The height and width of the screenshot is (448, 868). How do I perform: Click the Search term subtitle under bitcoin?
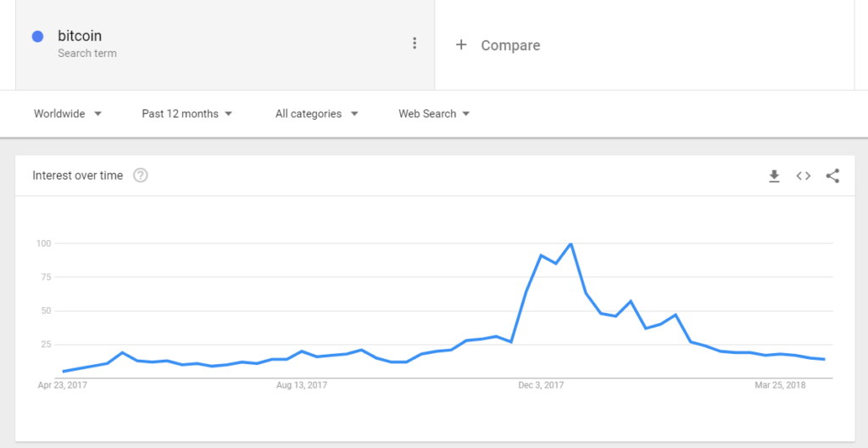coord(87,53)
